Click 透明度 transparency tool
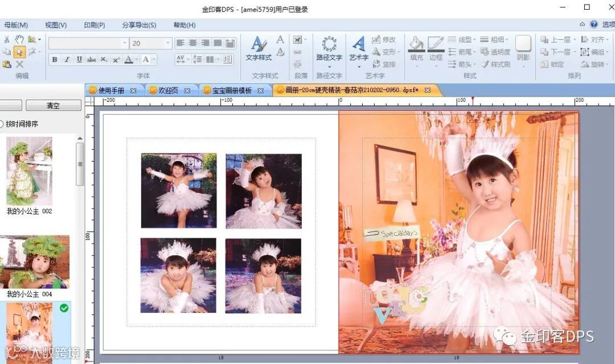Screen dimensions: 615x364 click(x=495, y=52)
